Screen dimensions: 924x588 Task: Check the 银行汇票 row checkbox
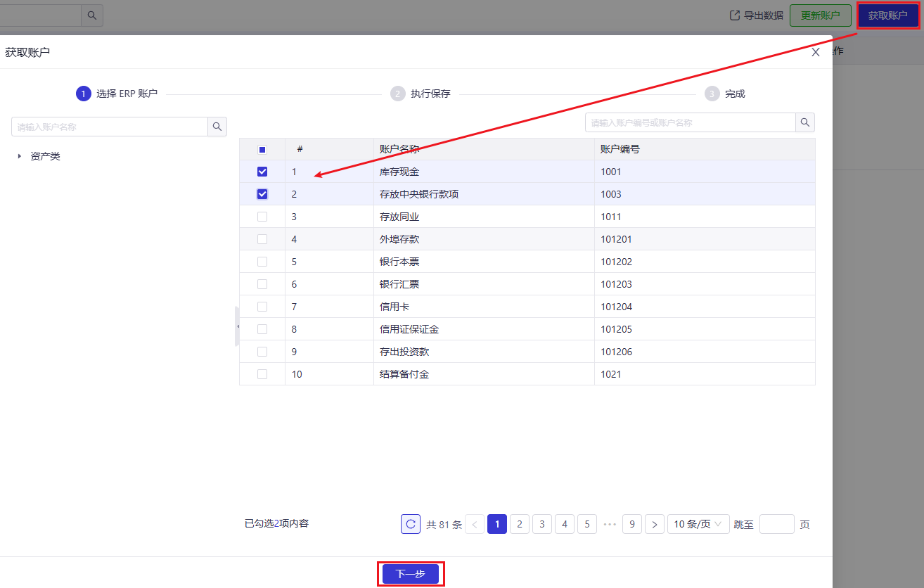[x=262, y=284]
